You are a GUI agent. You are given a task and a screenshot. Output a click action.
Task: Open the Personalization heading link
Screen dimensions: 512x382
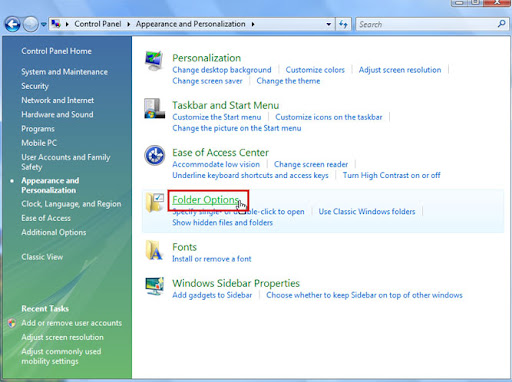click(x=206, y=58)
